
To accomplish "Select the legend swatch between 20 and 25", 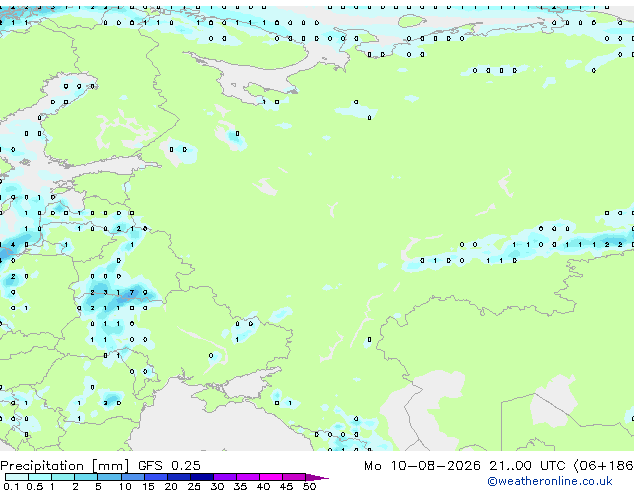I will point(179,477).
